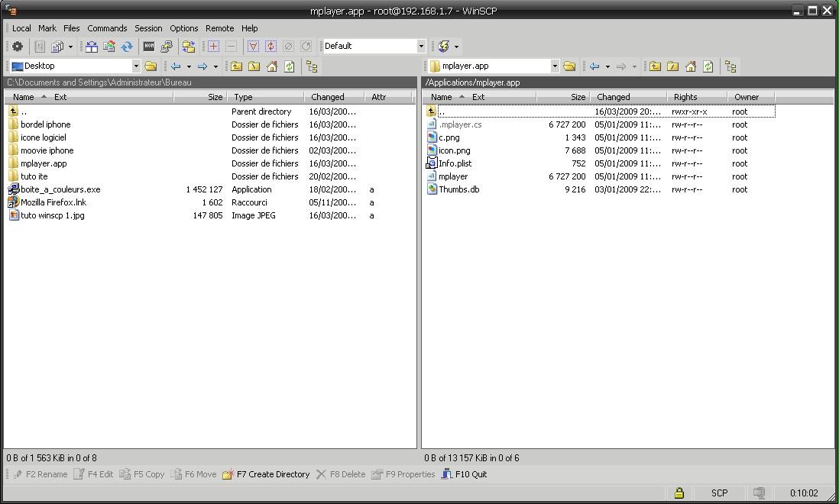Open the Session menu

click(x=148, y=28)
